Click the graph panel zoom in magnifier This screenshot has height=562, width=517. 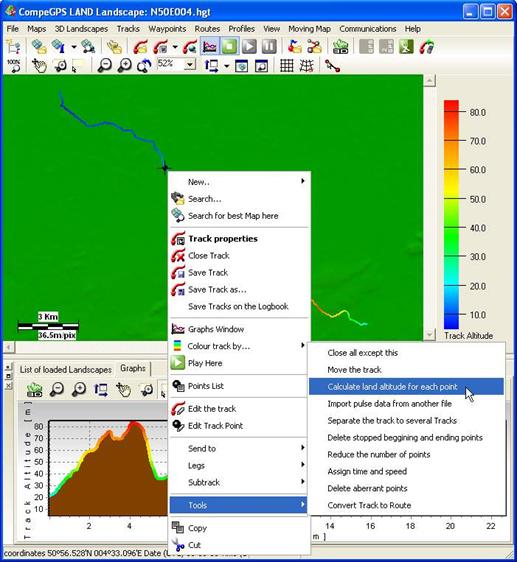tap(79, 389)
